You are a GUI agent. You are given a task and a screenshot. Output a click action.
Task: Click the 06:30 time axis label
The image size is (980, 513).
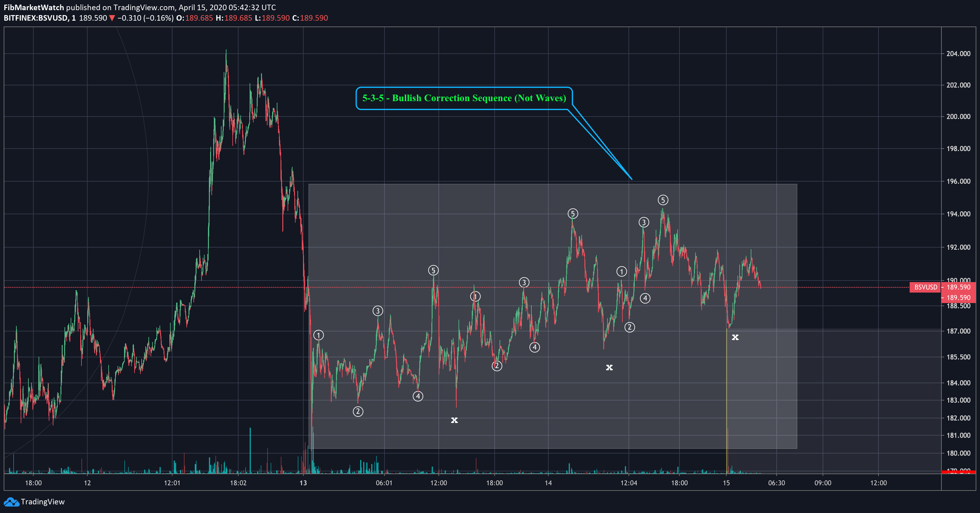tap(776, 483)
